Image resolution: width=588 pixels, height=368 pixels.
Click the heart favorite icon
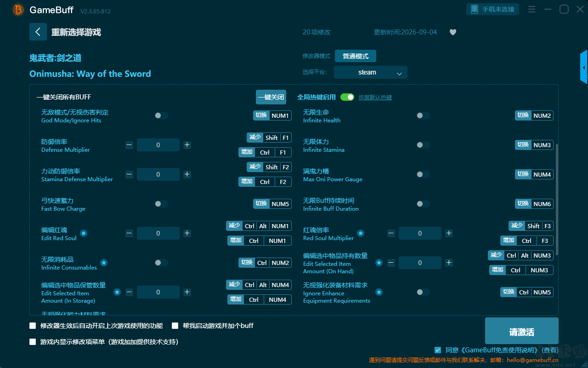(x=453, y=32)
